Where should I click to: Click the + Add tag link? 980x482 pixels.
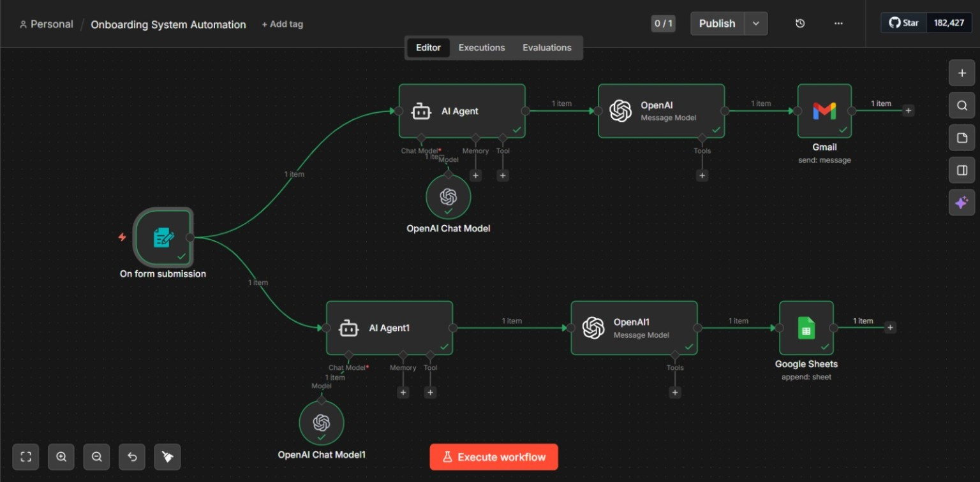pyautogui.click(x=282, y=24)
